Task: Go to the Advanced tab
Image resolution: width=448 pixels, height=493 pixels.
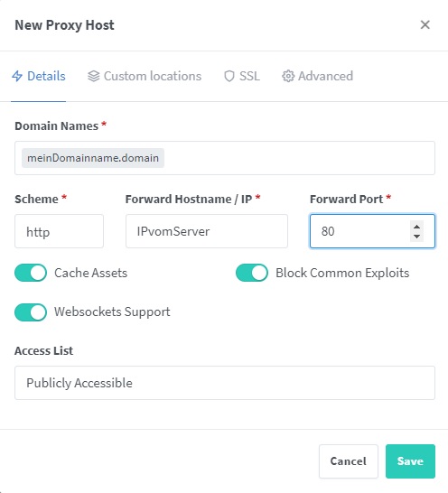Action: 317,76
